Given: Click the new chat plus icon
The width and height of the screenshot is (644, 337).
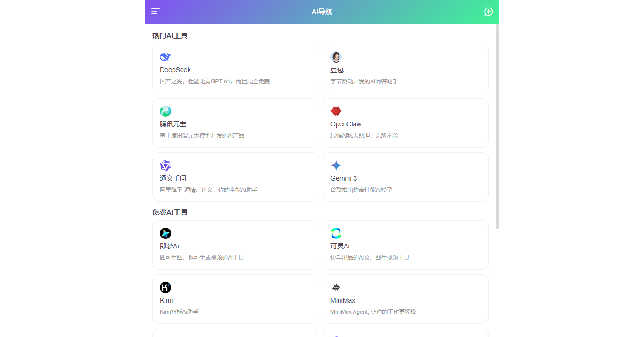Looking at the screenshot, I should tap(488, 12).
